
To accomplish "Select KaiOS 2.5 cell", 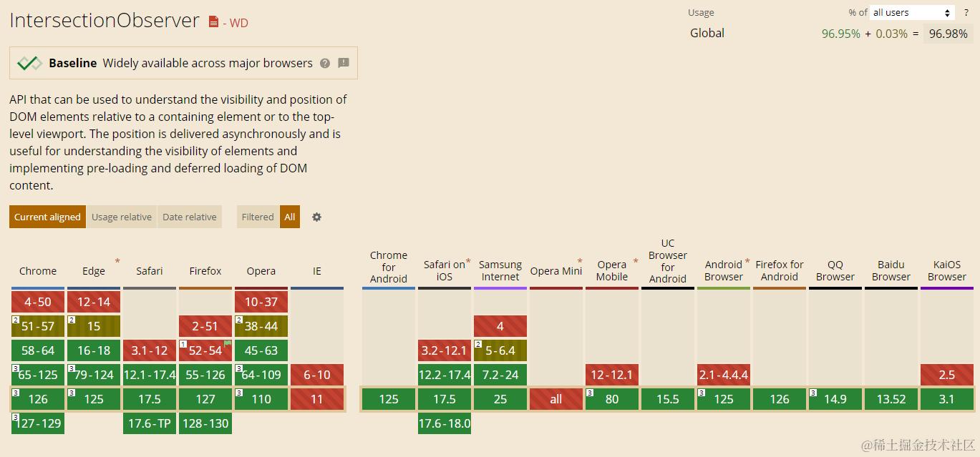I will (947, 375).
